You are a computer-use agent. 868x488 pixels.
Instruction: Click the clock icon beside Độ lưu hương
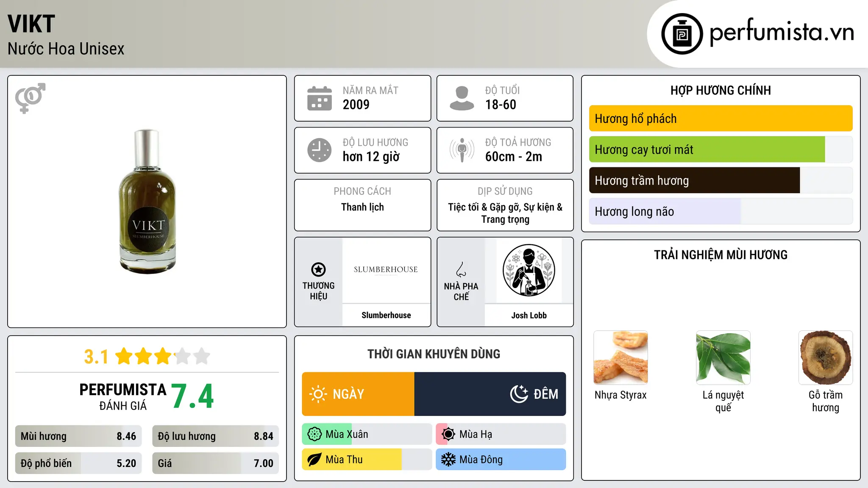pyautogui.click(x=320, y=150)
